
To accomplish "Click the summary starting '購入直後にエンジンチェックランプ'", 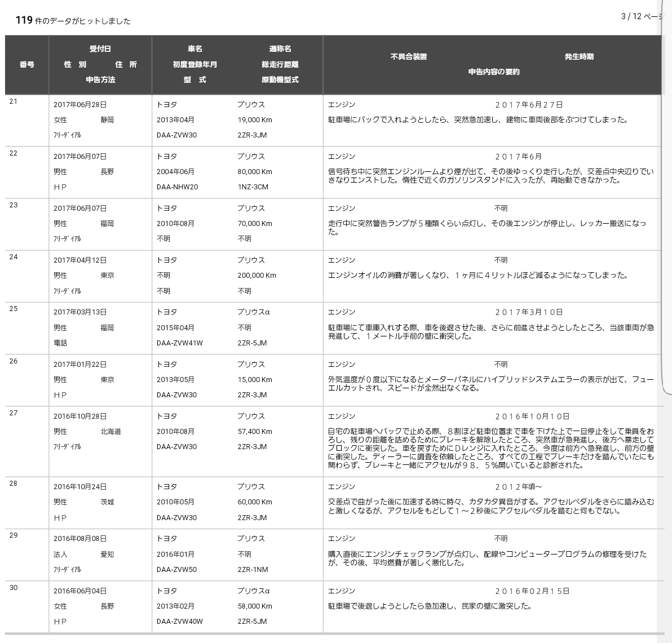I will tap(487, 558).
